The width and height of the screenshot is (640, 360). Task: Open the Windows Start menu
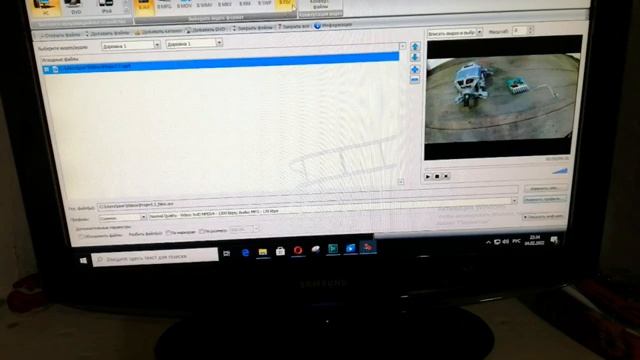83,260
